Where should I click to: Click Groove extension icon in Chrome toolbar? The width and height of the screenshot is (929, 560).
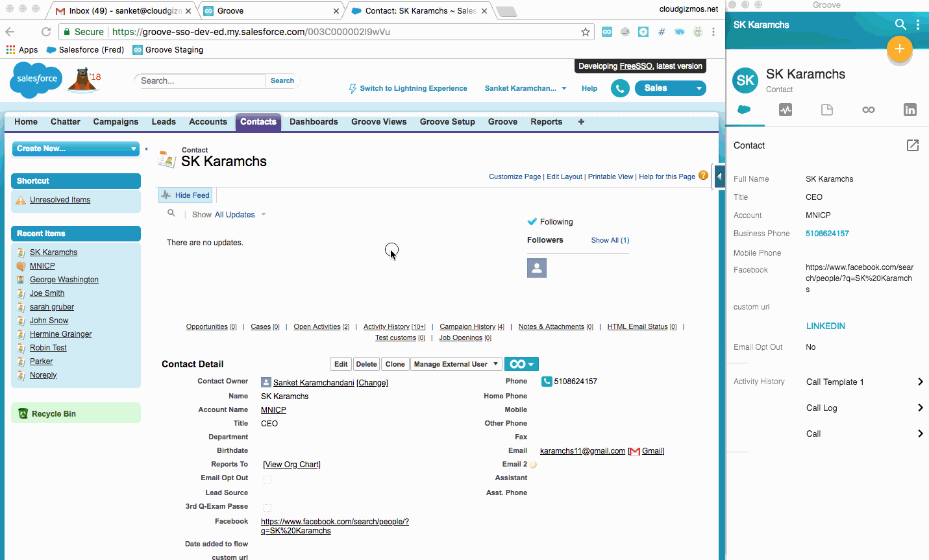coord(607,32)
